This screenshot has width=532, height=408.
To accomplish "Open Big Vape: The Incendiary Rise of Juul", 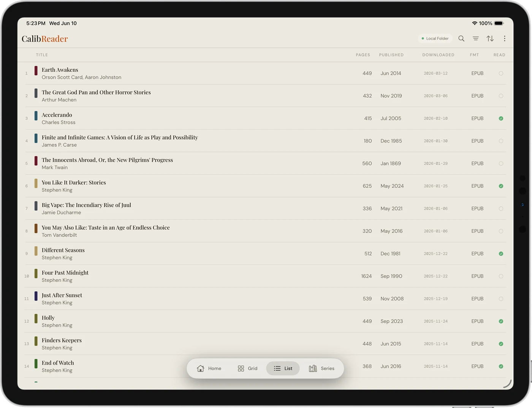I will coord(86,205).
